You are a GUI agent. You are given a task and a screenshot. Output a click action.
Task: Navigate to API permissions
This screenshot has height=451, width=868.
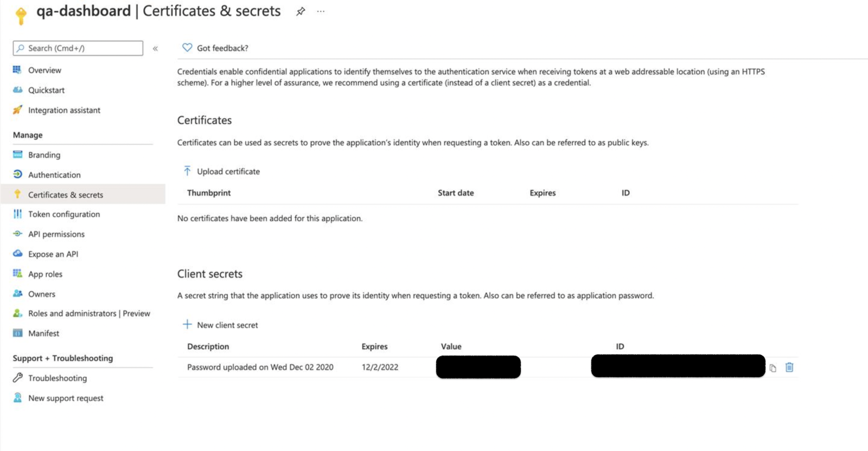point(56,234)
